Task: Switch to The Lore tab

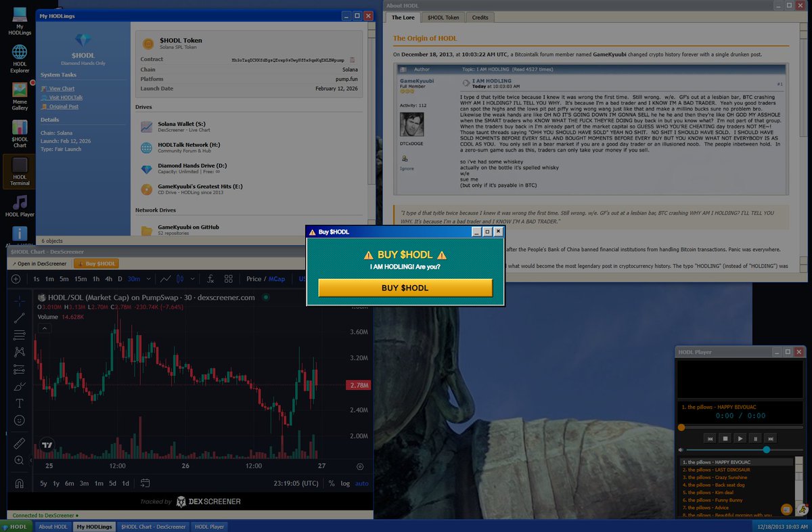Action: [x=403, y=18]
